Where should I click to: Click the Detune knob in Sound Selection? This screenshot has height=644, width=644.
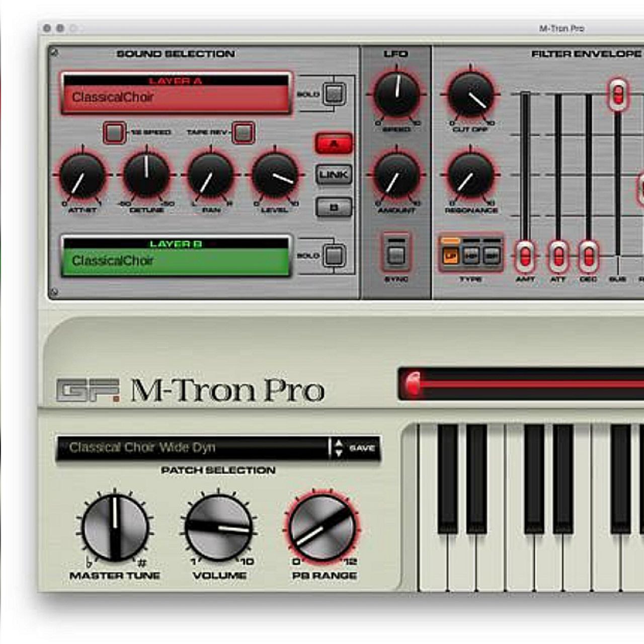[146, 175]
